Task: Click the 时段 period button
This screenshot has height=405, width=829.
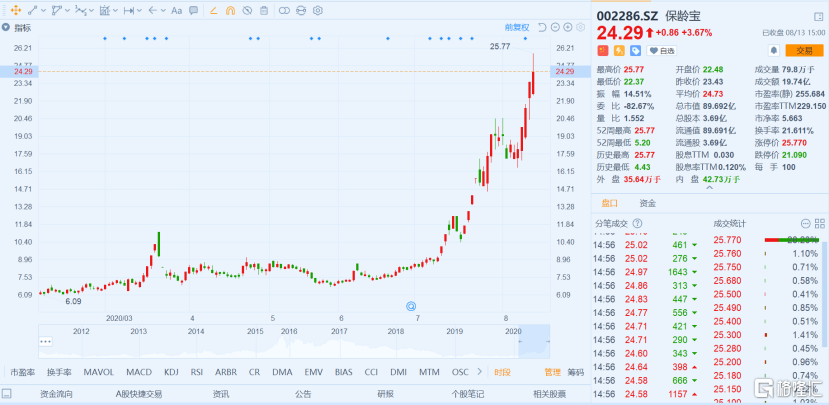Action: point(503,372)
